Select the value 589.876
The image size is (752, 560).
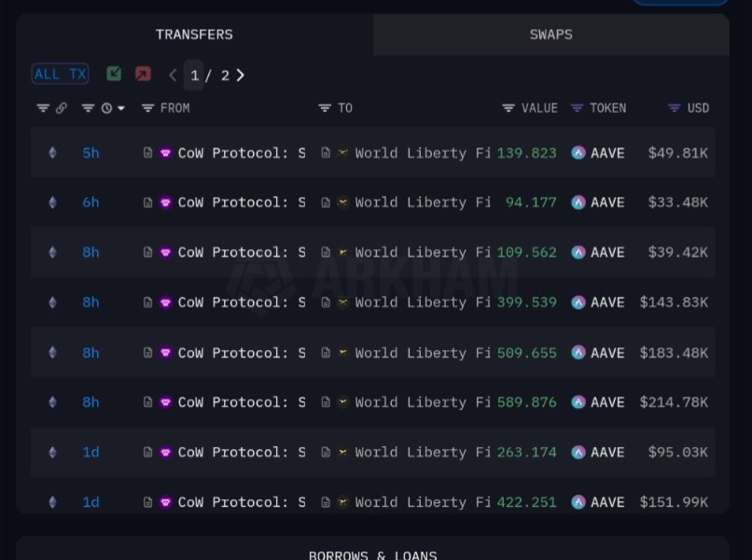tap(526, 402)
